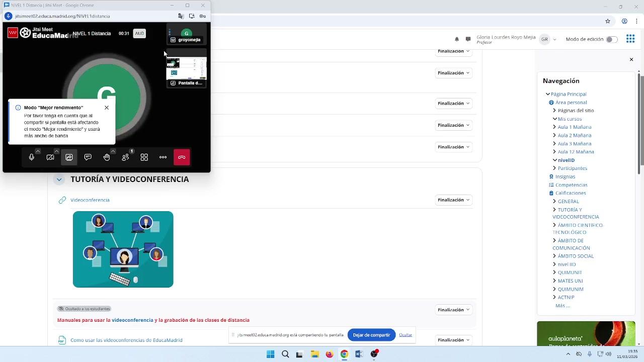Click the Ocultar link in sharing bar

tap(406, 335)
